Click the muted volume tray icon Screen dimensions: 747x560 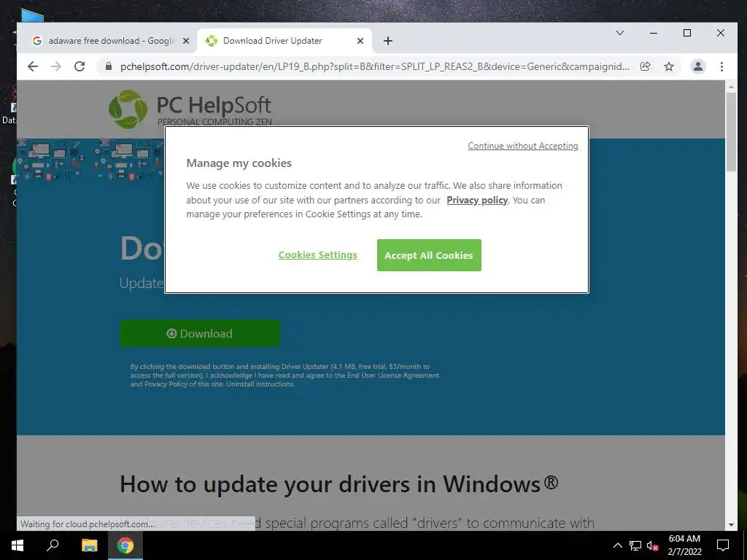tap(652, 545)
